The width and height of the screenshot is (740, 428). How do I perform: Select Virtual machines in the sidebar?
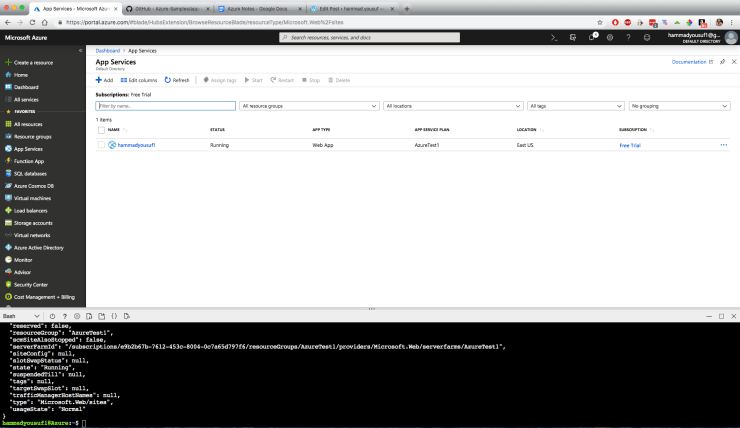(32, 198)
